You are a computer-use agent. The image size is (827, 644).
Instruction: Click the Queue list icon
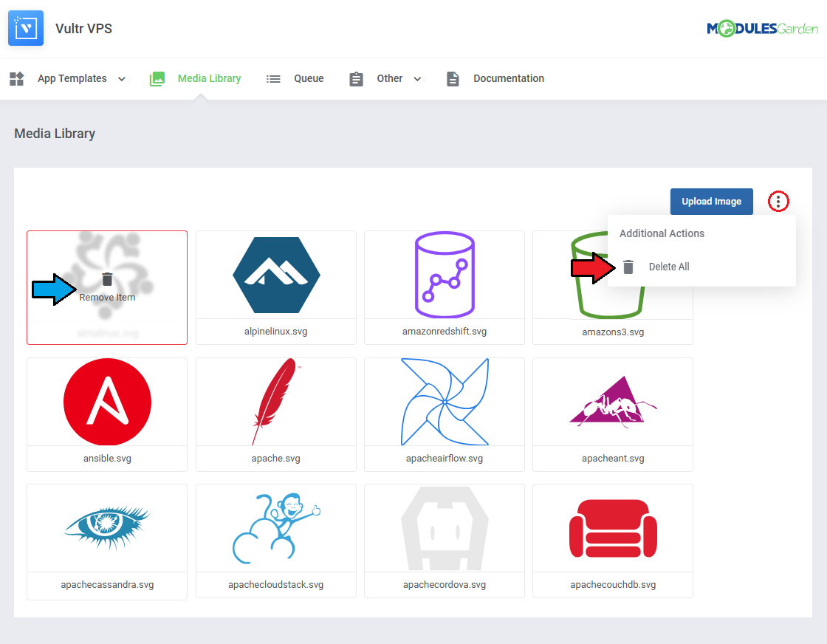pos(273,78)
